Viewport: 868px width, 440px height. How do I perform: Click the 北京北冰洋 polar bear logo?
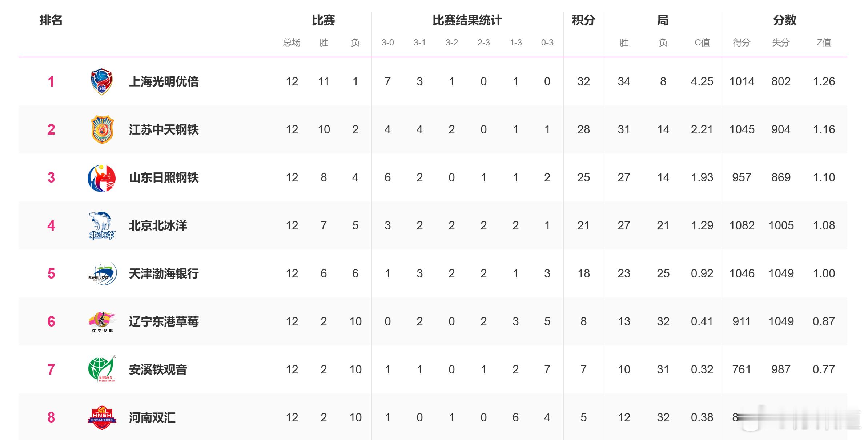pyautogui.click(x=102, y=225)
